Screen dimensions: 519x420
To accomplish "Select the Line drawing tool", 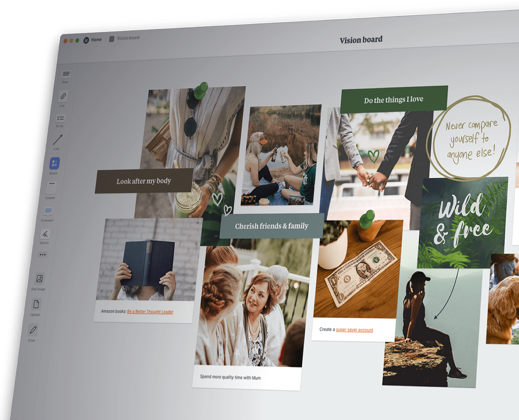I will point(58,139).
